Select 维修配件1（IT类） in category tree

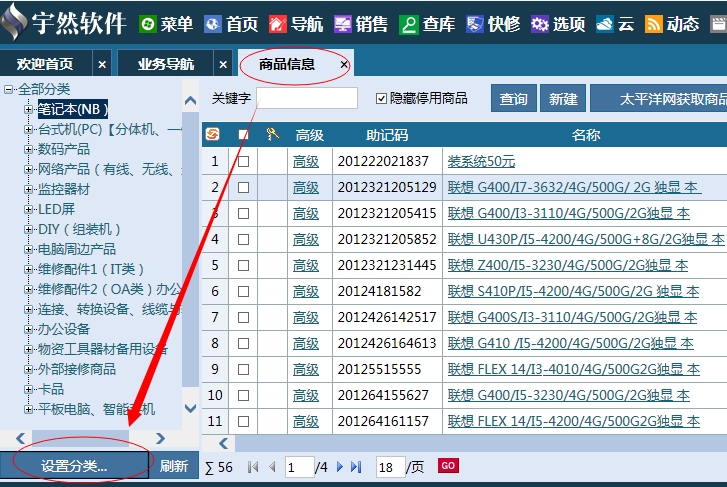91,269
